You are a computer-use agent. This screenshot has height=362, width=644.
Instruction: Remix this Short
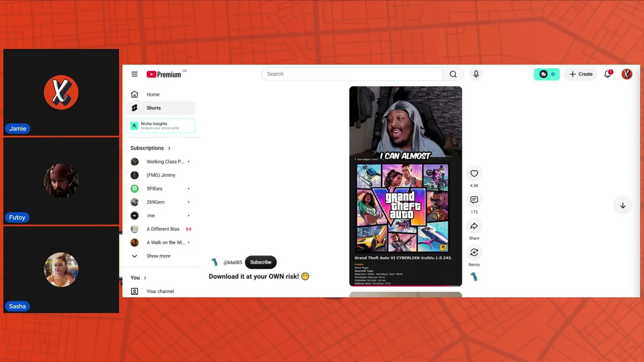click(474, 252)
